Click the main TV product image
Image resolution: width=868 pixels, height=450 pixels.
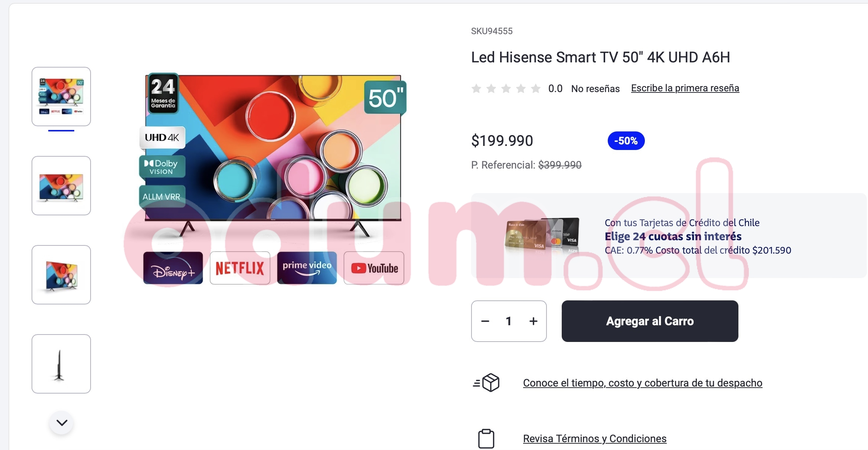click(274, 179)
